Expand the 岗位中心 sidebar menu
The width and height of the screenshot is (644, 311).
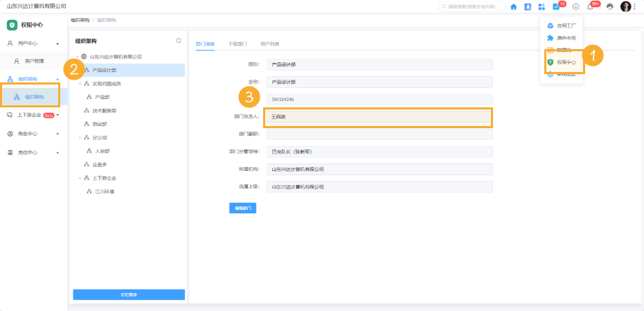tap(57, 152)
